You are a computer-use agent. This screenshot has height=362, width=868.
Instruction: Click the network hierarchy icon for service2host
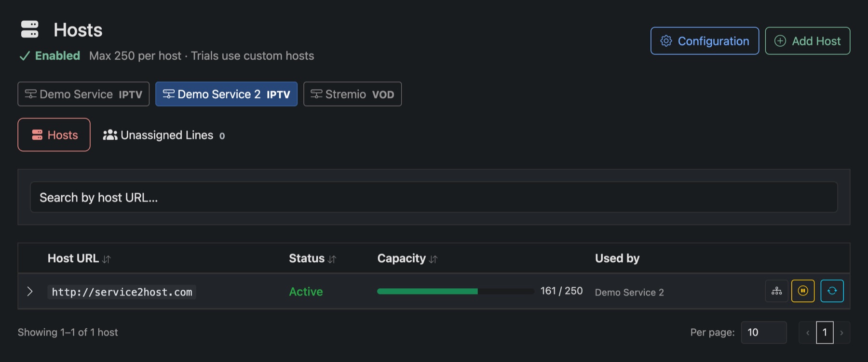click(x=776, y=291)
